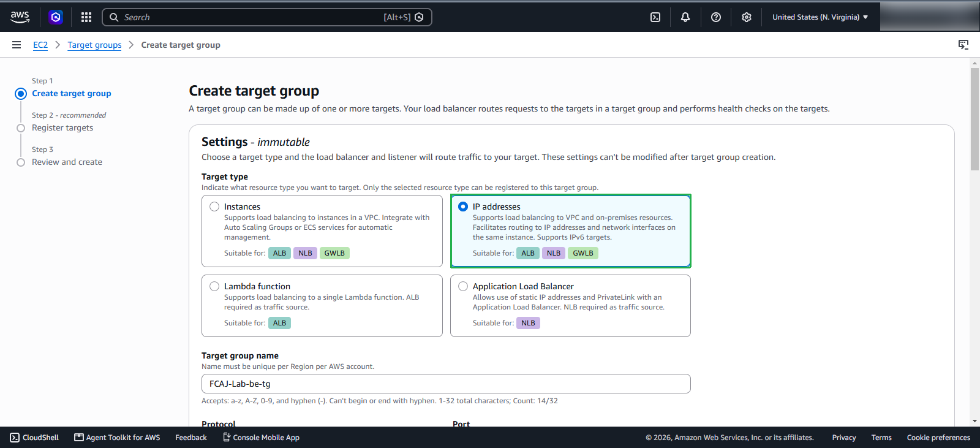Open the AWS home logo
The width and height of the screenshot is (980, 448).
click(x=20, y=17)
